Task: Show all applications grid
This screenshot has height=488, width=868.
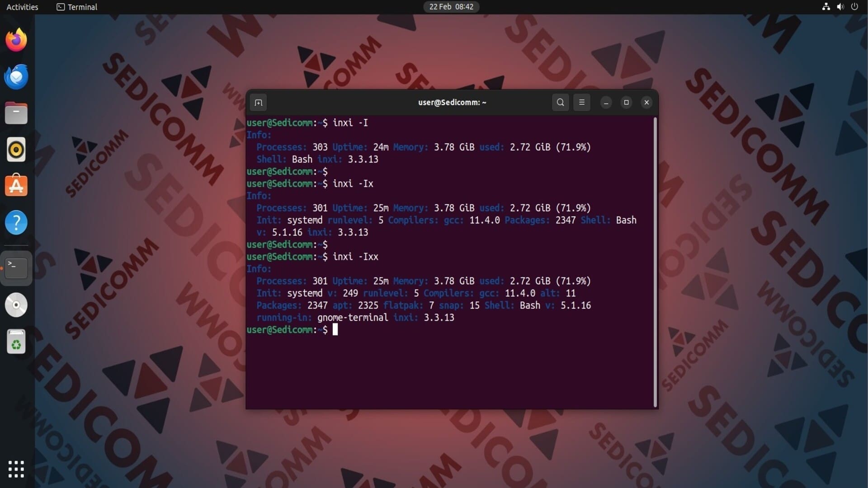Action: pyautogui.click(x=16, y=469)
